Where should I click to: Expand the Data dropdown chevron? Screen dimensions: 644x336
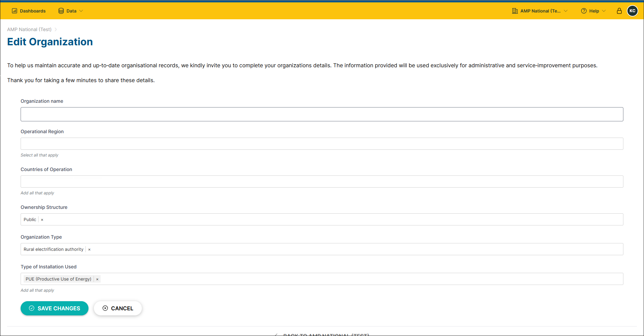(x=81, y=11)
